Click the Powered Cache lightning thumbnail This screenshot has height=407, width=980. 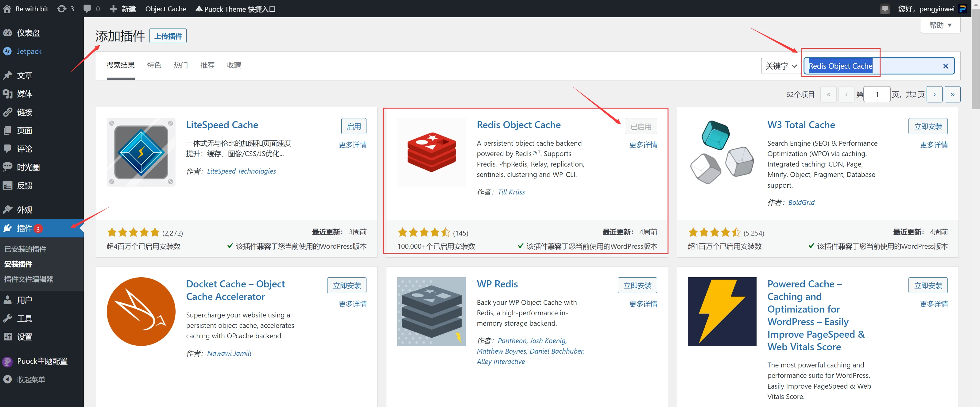[x=722, y=311]
